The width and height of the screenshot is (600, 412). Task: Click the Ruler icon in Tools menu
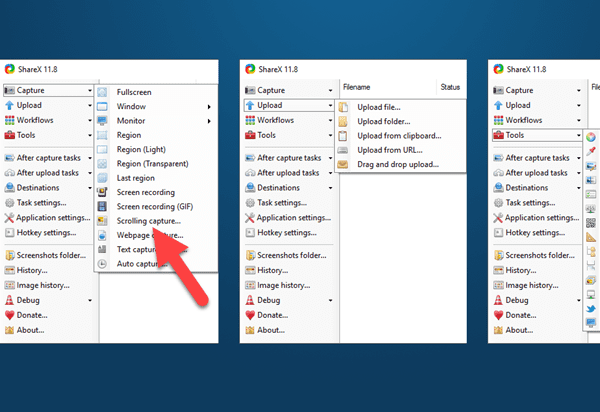(591, 237)
